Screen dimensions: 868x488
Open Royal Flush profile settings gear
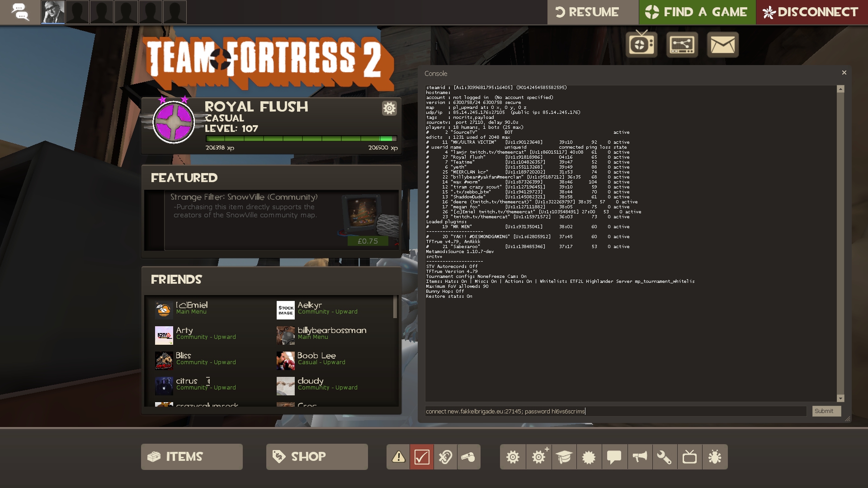389,108
